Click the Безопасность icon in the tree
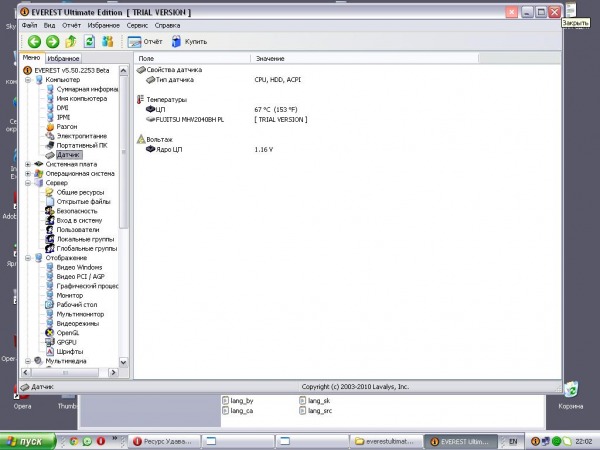This screenshot has height=450, width=600. pos(50,211)
